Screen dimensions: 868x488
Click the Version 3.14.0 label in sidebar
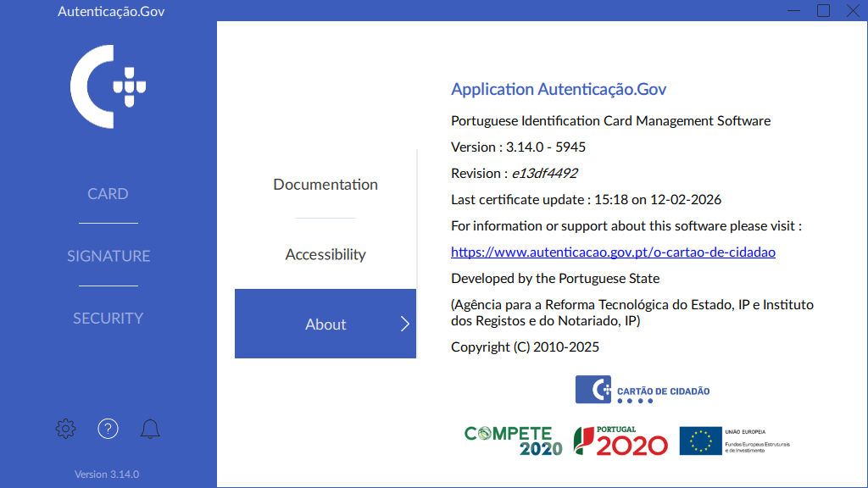107,474
